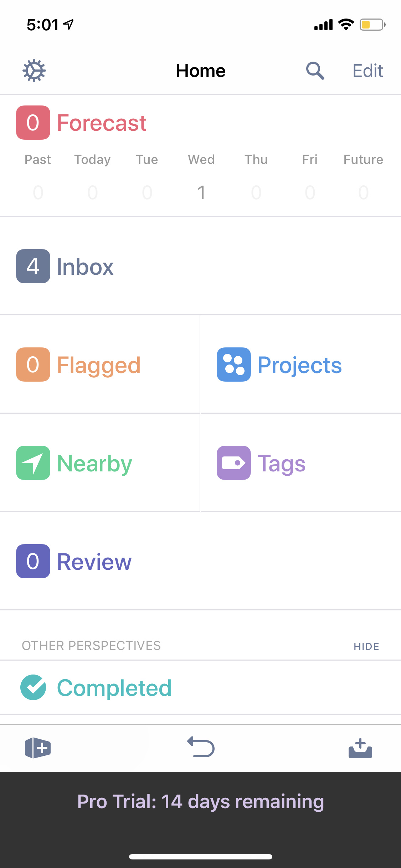Select Future in the Forecast
The image size is (401, 868).
[x=364, y=177]
